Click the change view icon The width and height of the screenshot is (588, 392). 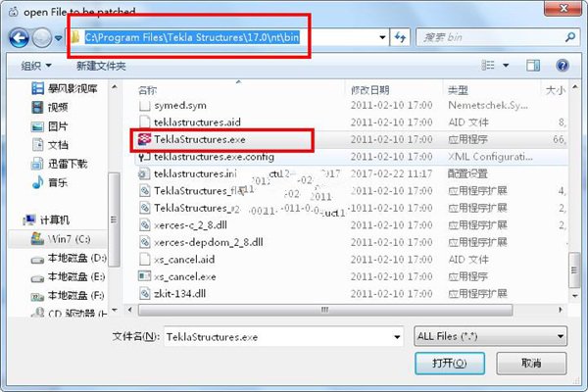488,66
